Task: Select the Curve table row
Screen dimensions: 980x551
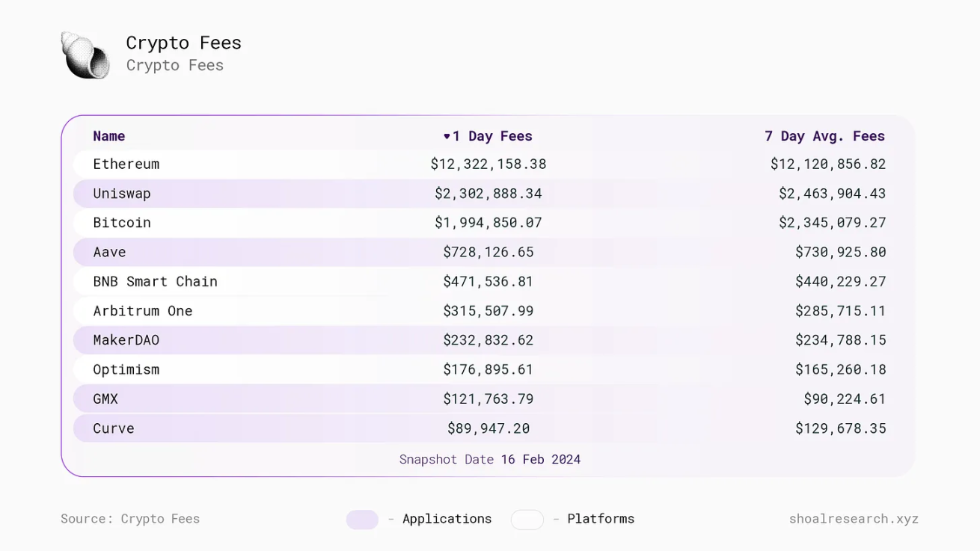Action: [114, 428]
